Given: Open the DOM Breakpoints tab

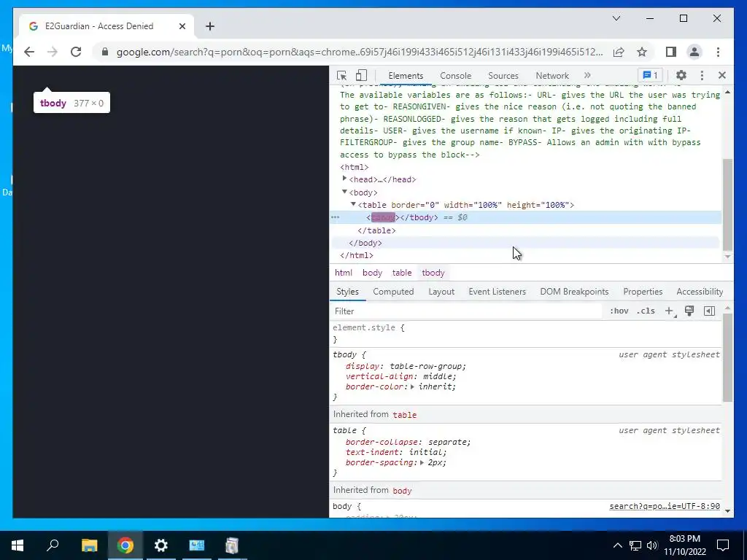Looking at the screenshot, I should point(574,292).
